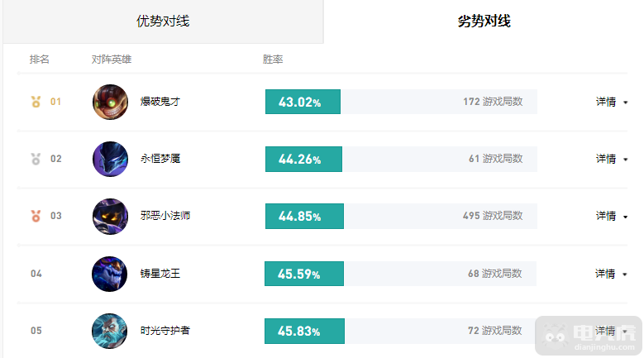The image size is (644, 358).
Task: Click the 永恒梦魇 champion portrait
Action: click(110, 159)
